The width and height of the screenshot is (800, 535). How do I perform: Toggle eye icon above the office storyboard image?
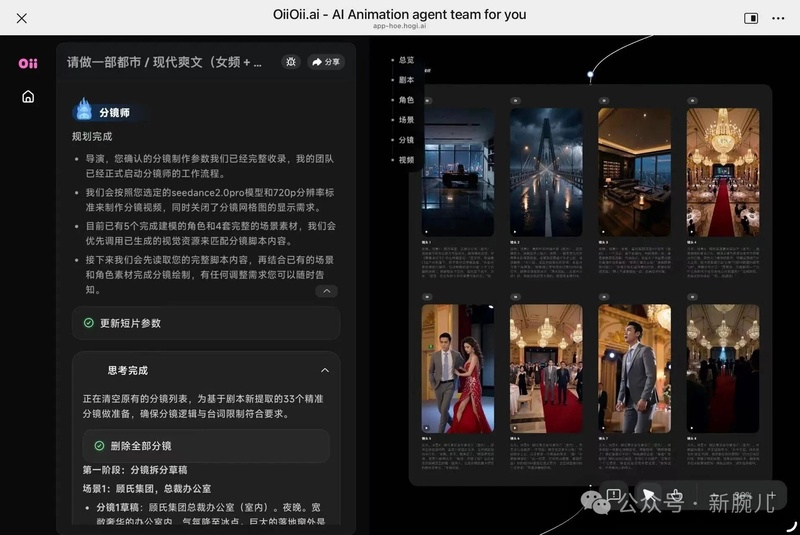point(427,101)
